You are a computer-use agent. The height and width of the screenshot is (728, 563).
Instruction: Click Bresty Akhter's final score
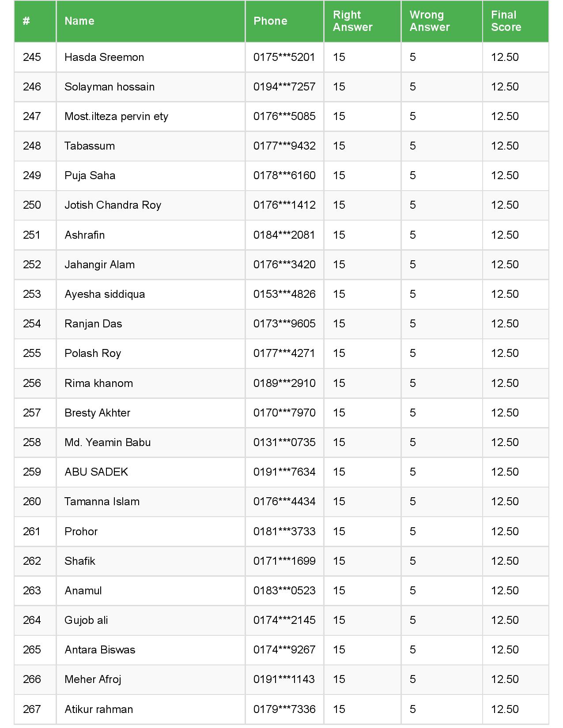pyautogui.click(x=505, y=413)
